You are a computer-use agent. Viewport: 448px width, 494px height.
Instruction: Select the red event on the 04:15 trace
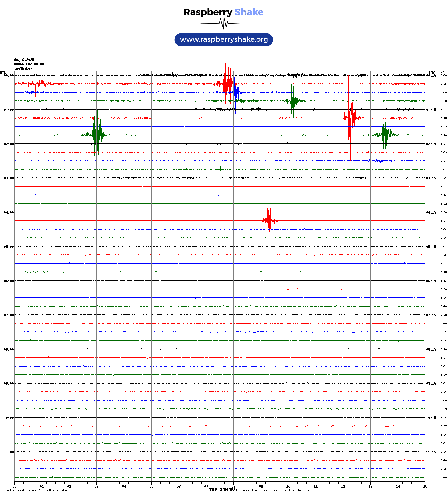tap(268, 220)
